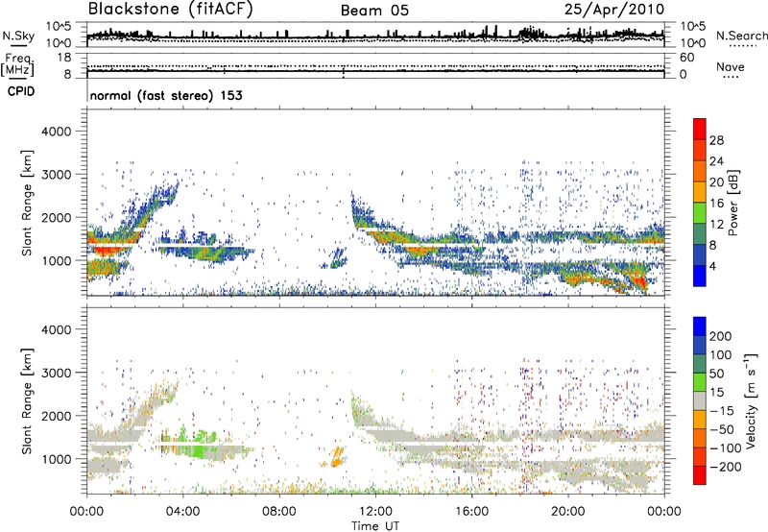
Task: Click the 'CPID' row label
Action: (21, 91)
